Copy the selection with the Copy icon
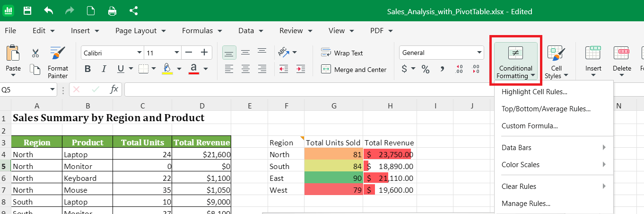The image size is (644, 214). [35, 69]
